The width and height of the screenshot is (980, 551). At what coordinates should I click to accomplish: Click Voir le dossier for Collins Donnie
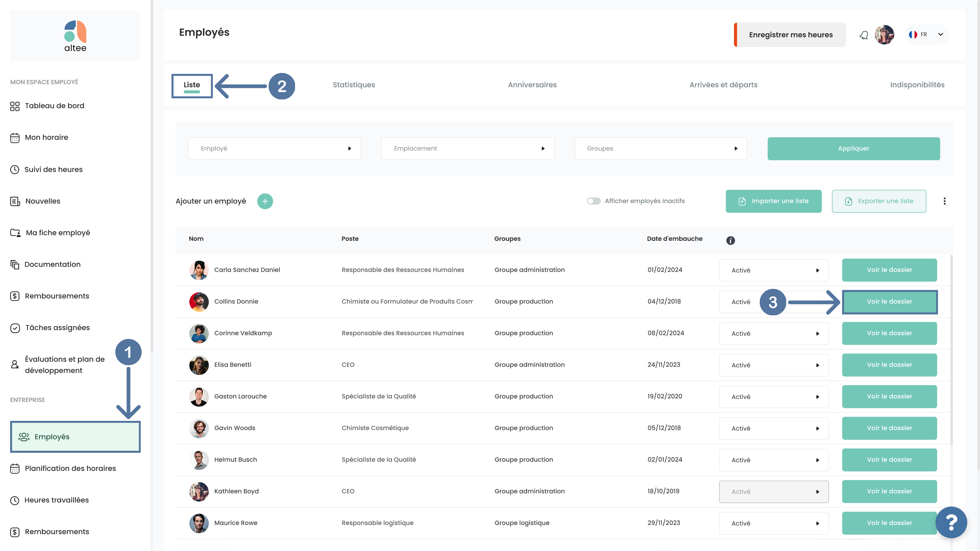pos(890,302)
